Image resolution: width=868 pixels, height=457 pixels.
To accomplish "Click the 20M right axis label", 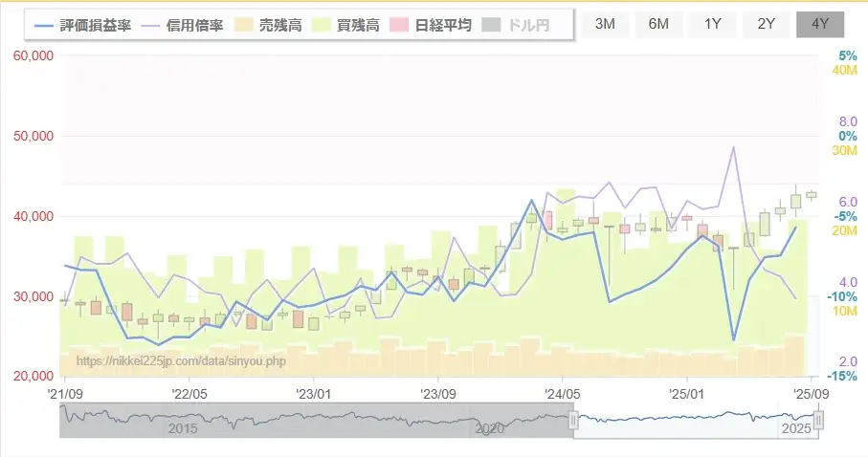I will (845, 230).
